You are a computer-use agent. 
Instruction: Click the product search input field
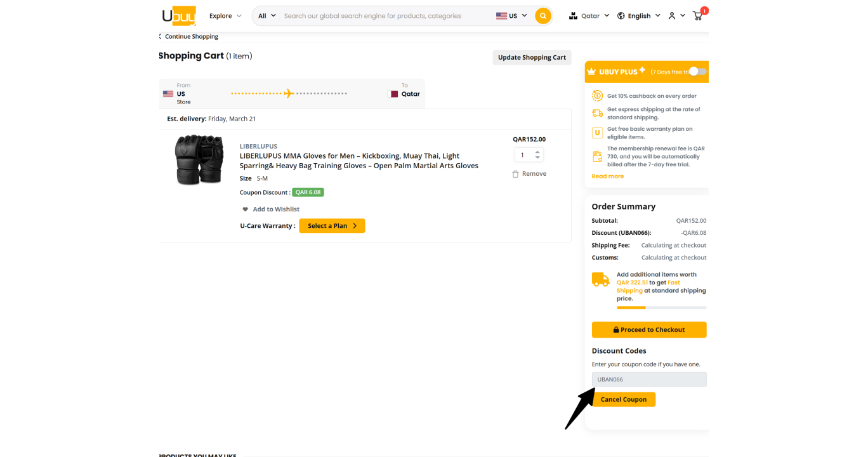pyautogui.click(x=386, y=16)
